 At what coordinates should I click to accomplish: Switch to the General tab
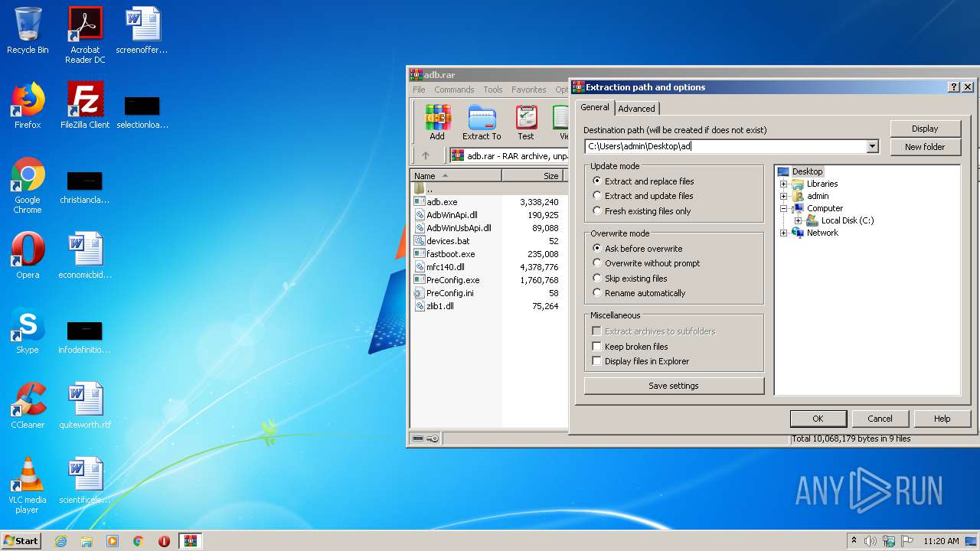(x=594, y=107)
